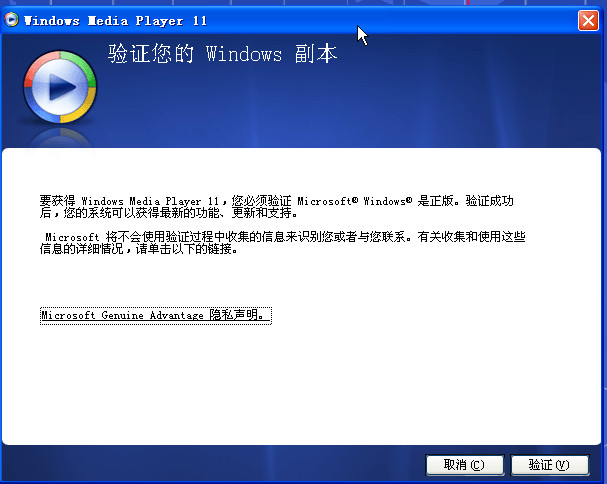Click the 取消(C) cancel button

[465, 464]
